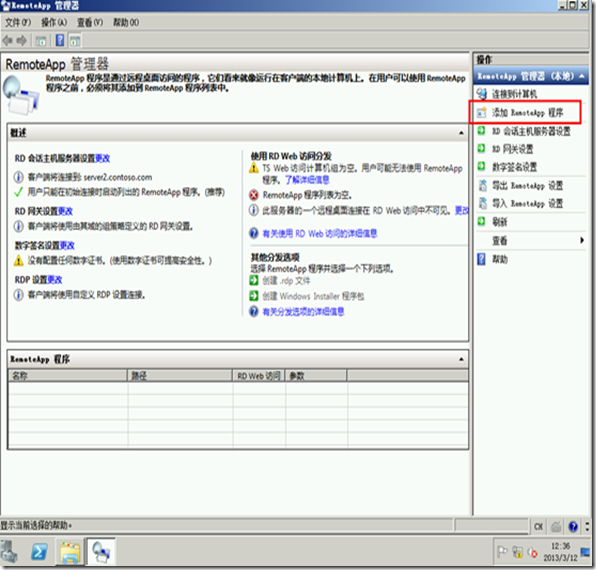Click the Back arrow toolbar icon
Image resolution: width=596 pixels, height=570 pixels.
pos(7,40)
